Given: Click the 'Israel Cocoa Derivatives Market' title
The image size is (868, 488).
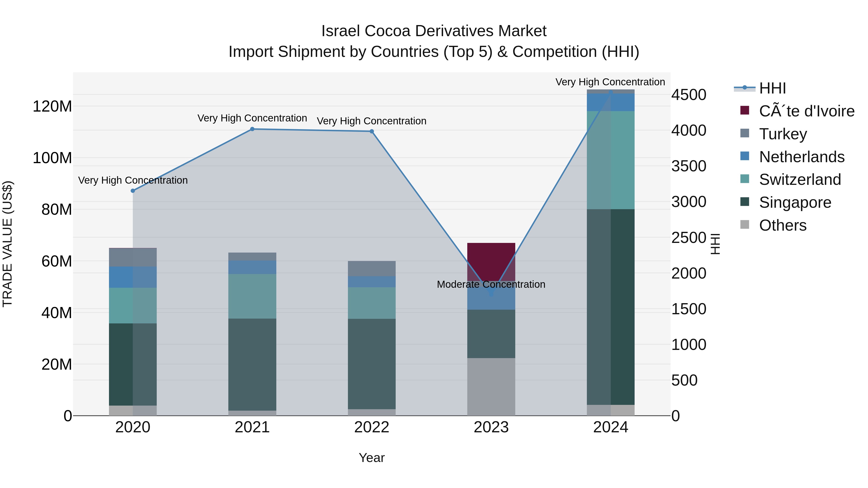Looking at the screenshot, I should [434, 31].
